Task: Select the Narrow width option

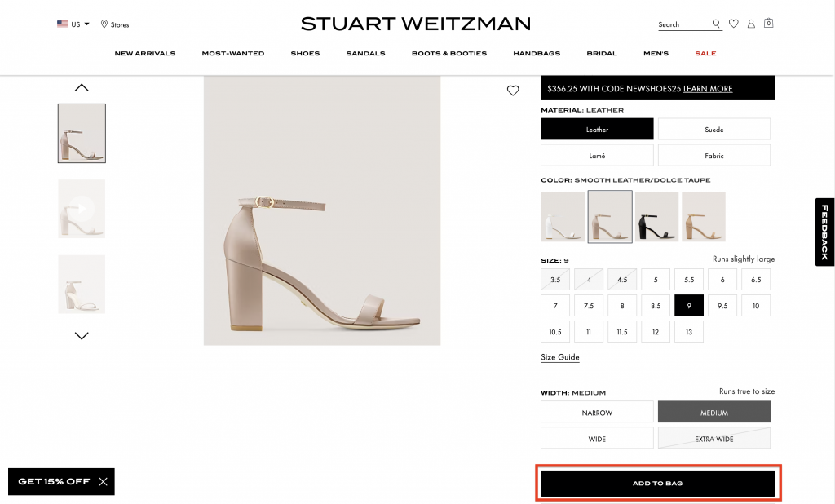Action: [x=597, y=413]
